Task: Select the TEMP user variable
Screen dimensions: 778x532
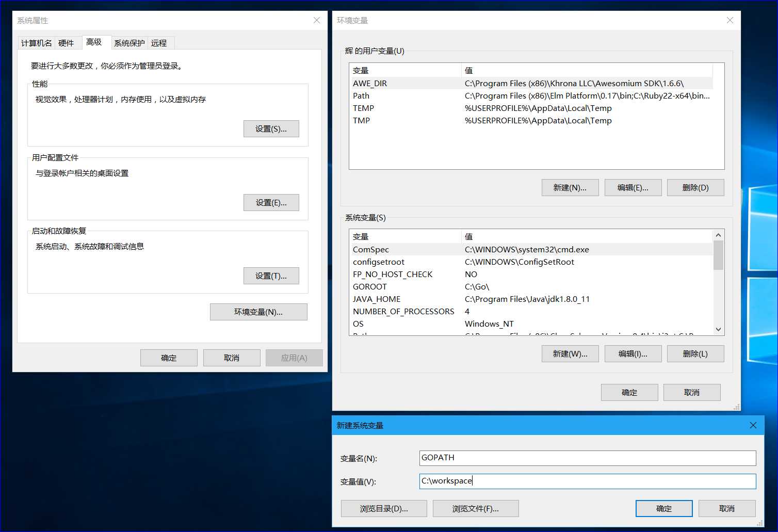Action: pyautogui.click(x=531, y=108)
